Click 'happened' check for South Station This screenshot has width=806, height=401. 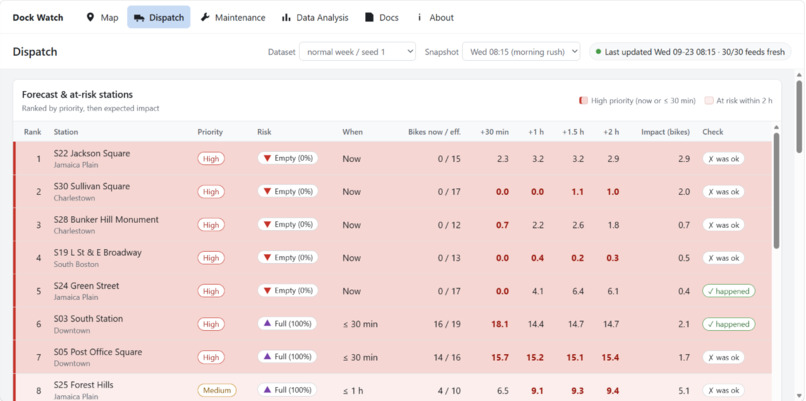pos(729,324)
